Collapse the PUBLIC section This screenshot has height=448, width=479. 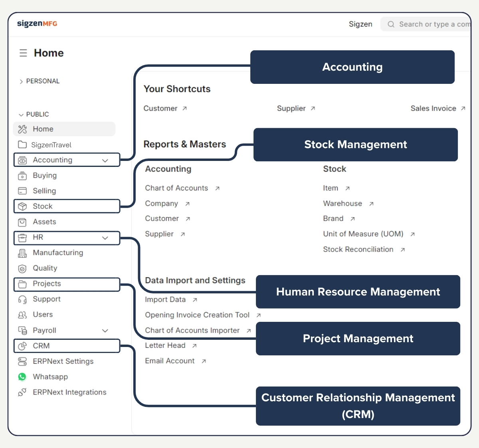(20, 114)
